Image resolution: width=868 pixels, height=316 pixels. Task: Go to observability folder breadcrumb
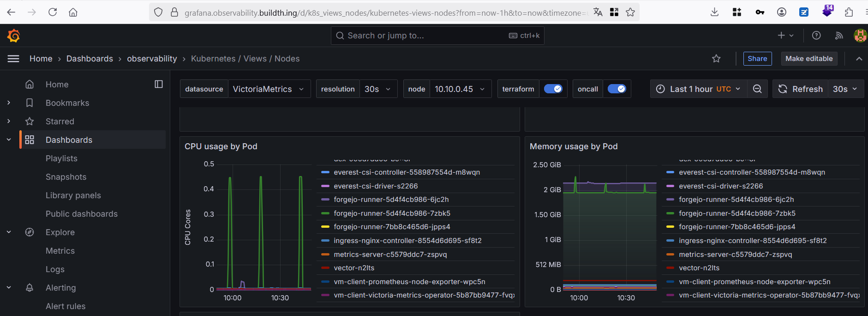click(152, 59)
